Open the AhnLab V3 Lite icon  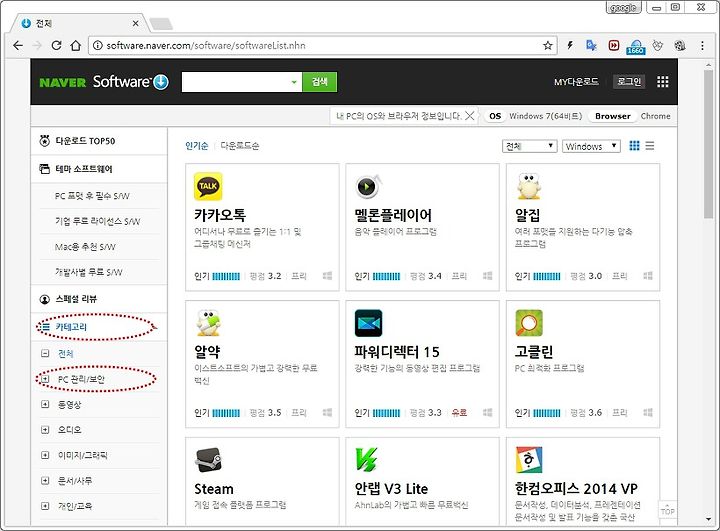pyautogui.click(x=366, y=460)
